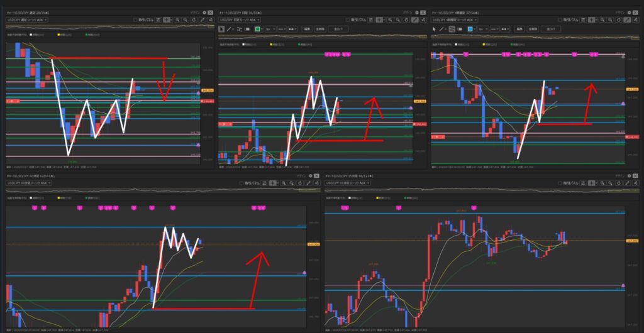Open the USD/JPY 4時間足 symbol dropdown
The image size is (644, 333).
[x=455, y=19]
